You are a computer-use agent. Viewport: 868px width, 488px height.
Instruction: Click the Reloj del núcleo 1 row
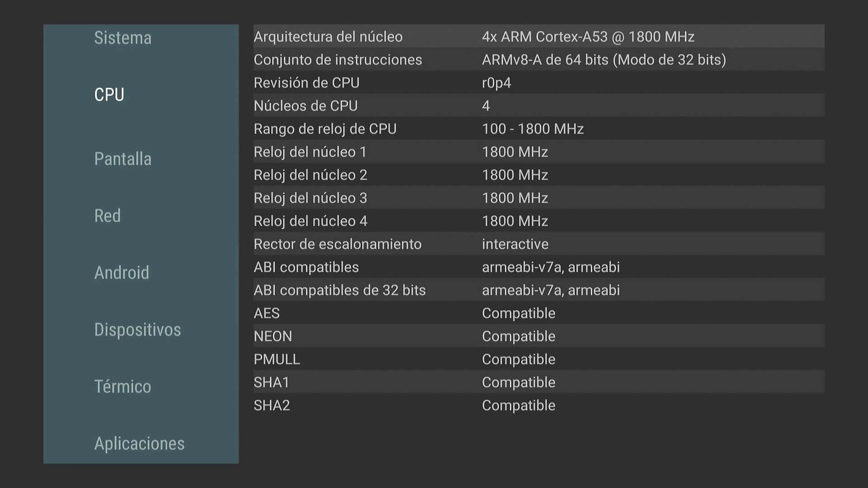(x=538, y=152)
